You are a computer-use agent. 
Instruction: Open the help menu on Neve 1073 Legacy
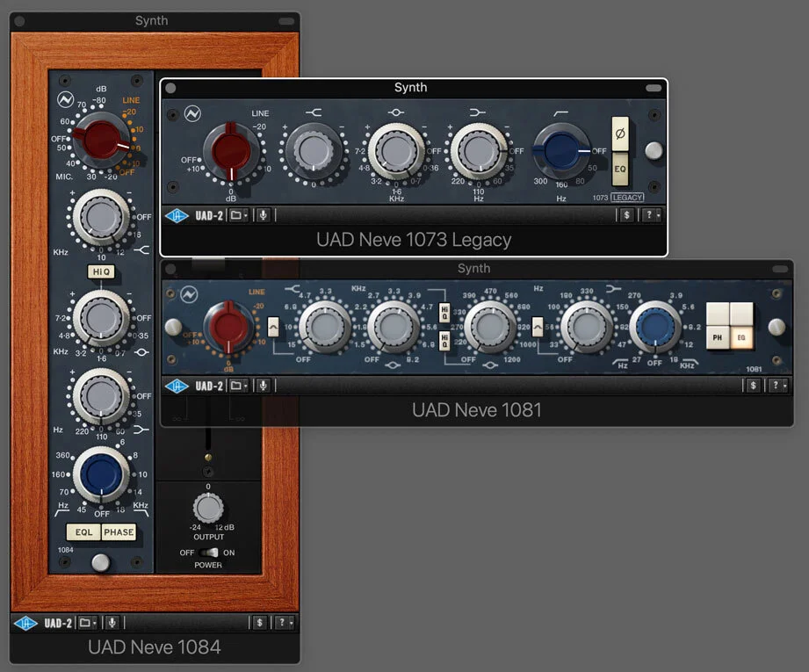(x=652, y=215)
